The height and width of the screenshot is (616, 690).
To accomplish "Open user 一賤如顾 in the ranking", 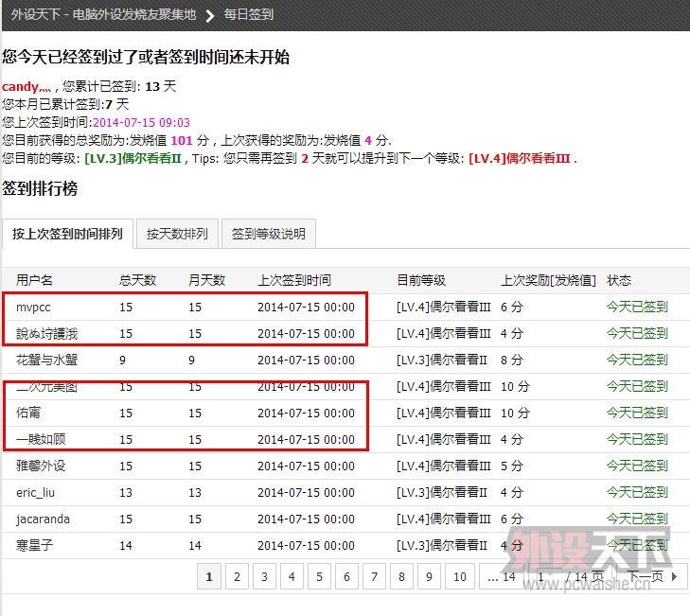I will point(41,439).
